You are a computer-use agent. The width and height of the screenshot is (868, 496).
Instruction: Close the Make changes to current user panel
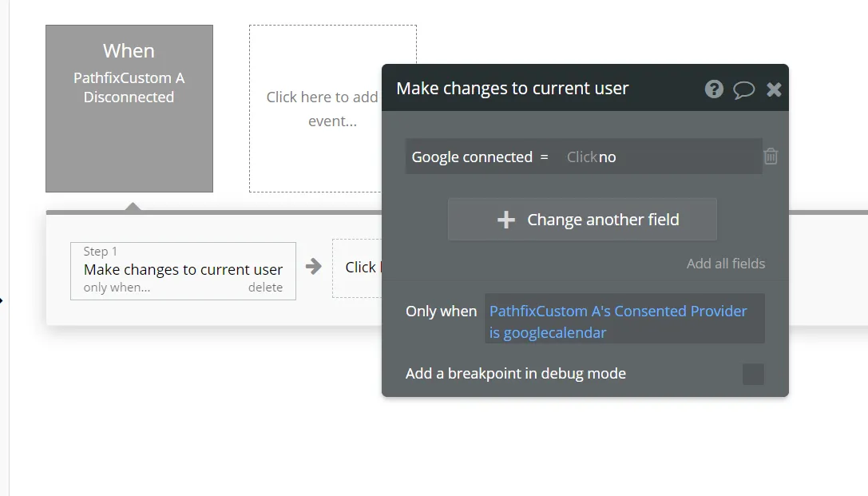click(x=774, y=89)
